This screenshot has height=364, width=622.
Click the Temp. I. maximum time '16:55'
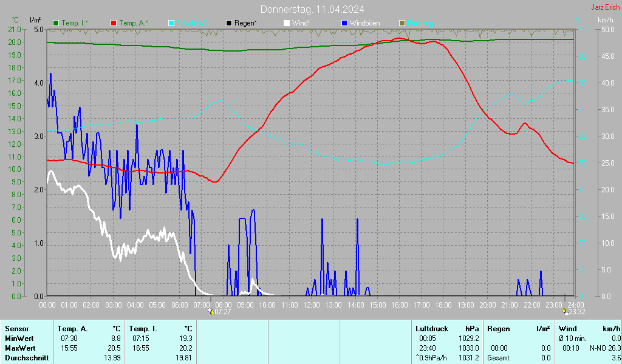pos(141,348)
